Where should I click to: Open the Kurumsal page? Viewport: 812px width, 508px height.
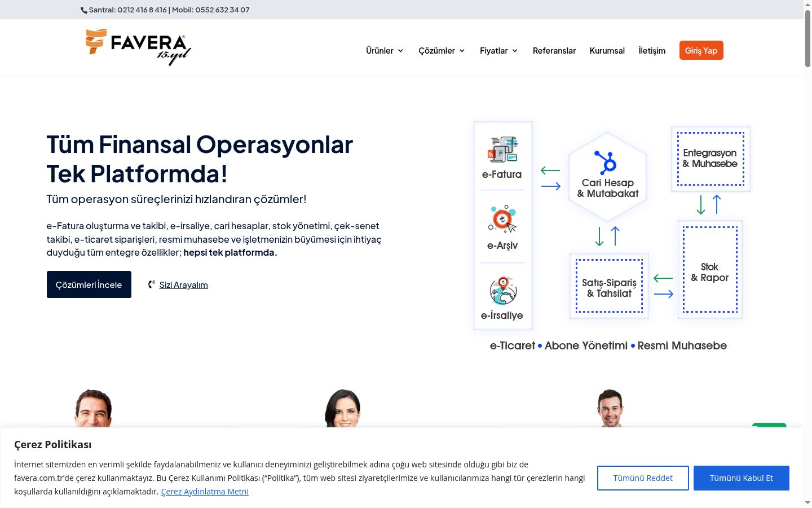[607, 51]
